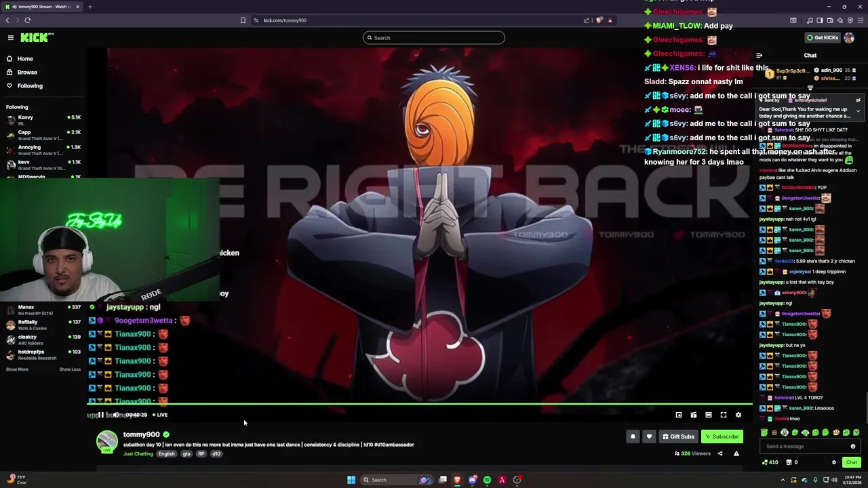868x488 pixels.
Task: Select the d10 tag
Action: pos(216,453)
